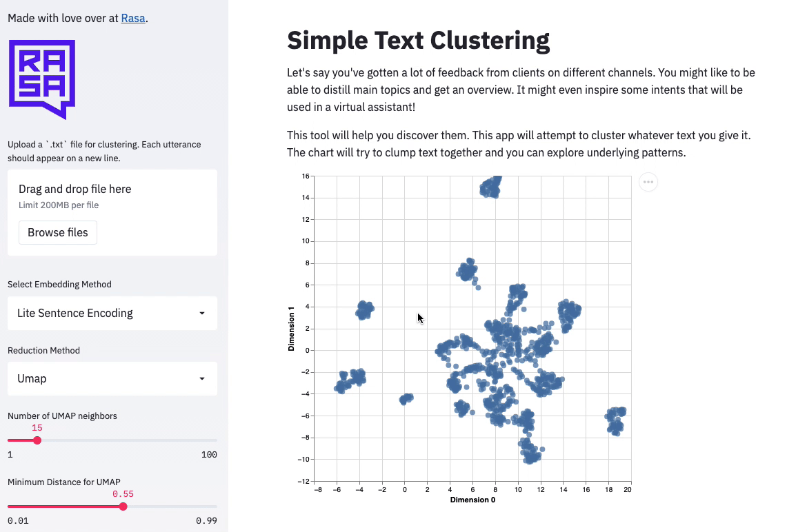This screenshot has height=532, width=807.
Task: Click the small cluster near Dimension 0 zero
Action: pos(406,398)
